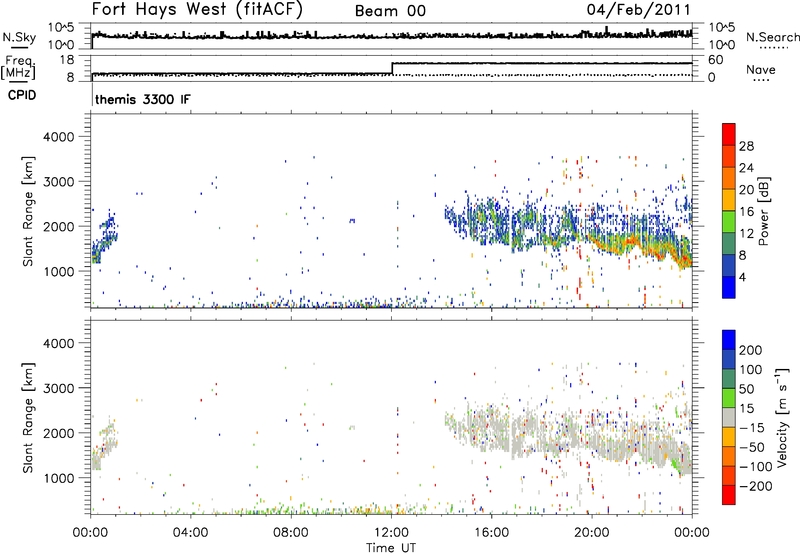Pick the yellow Power segment between 16 and 20
The width and height of the screenshot is (800, 554).
(729, 200)
